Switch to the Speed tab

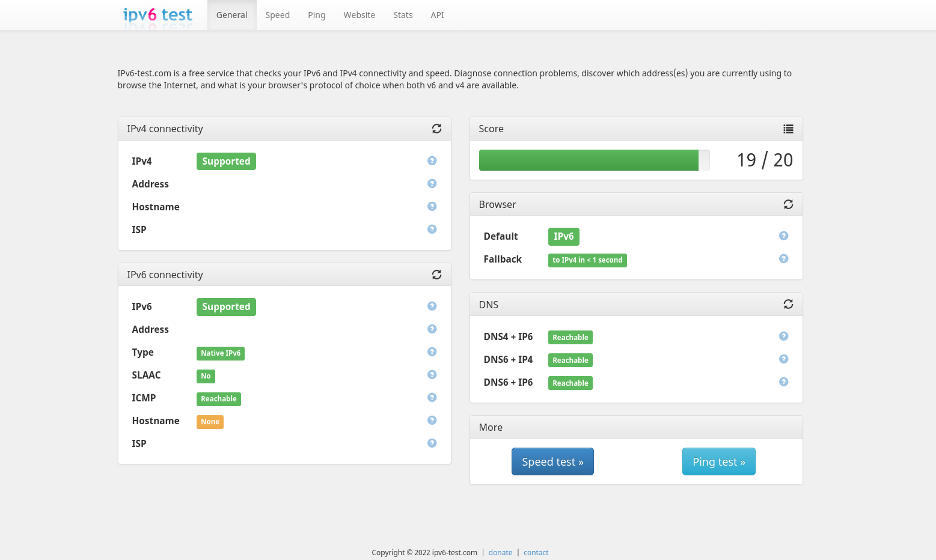277,15
